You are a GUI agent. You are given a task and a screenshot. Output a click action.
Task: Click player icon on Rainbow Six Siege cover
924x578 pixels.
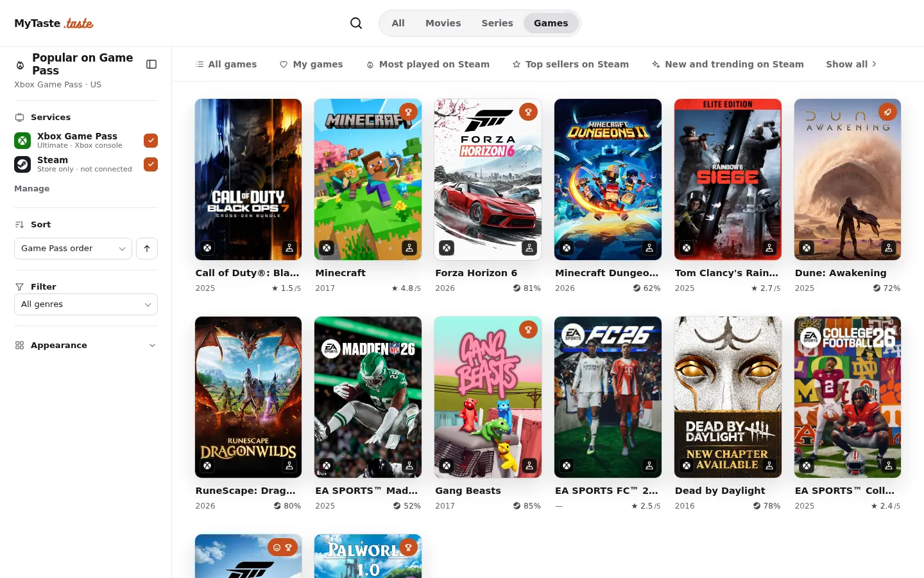[769, 248]
